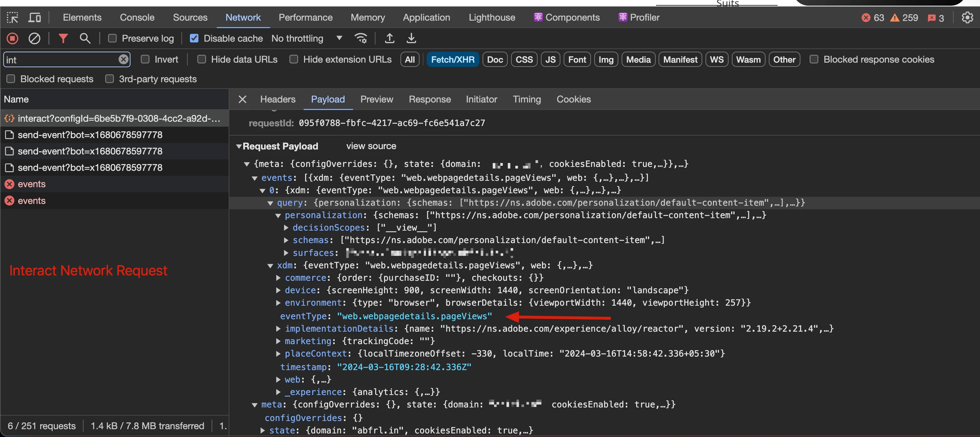Uncheck Disable cache
The width and height of the screenshot is (980, 437).
194,38
